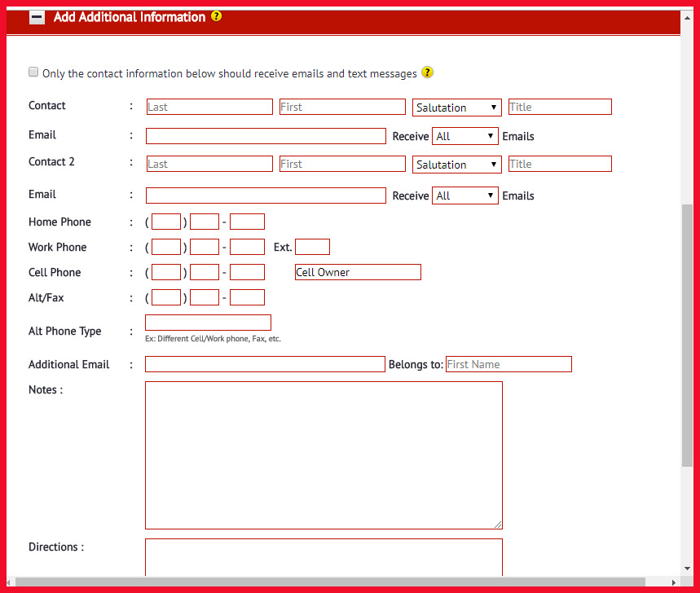Click the "Belongs to:" label

pyautogui.click(x=416, y=365)
